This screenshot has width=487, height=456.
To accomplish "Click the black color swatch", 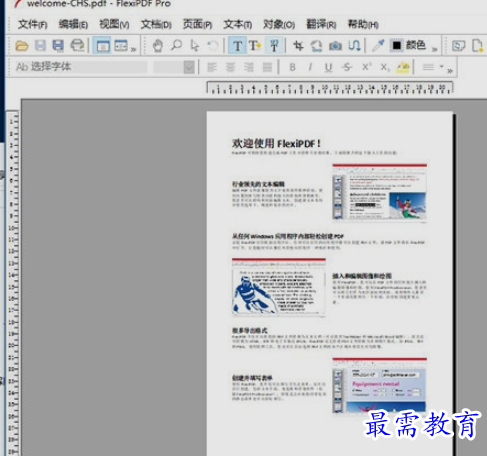I will pos(396,45).
